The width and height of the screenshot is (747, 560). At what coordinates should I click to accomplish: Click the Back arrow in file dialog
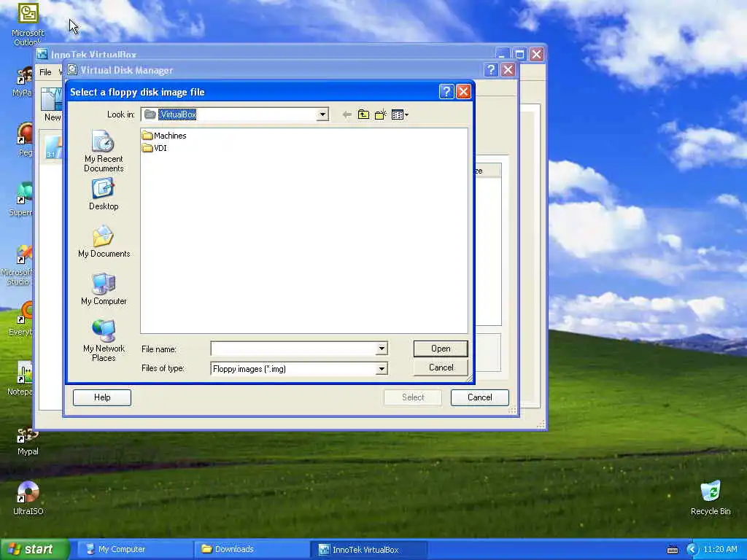point(347,114)
